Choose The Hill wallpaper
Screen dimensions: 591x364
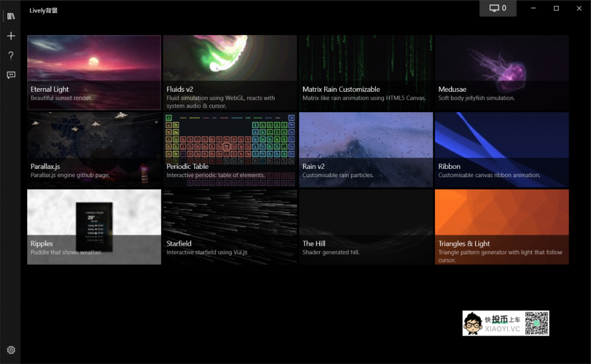pyautogui.click(x=366, y=227)
